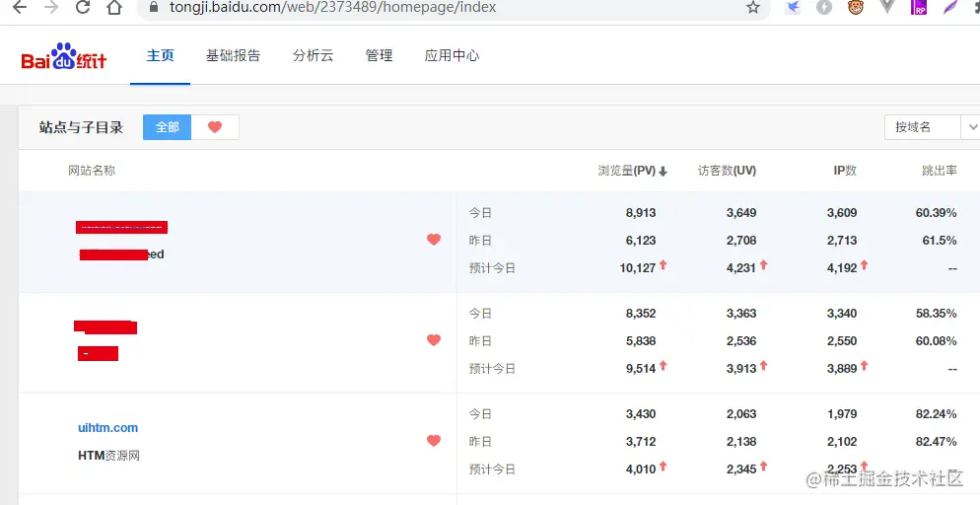Click uihtm.com predicted PV 4,010
Viewport: 980px width, 505px height.
pos(641,469)
